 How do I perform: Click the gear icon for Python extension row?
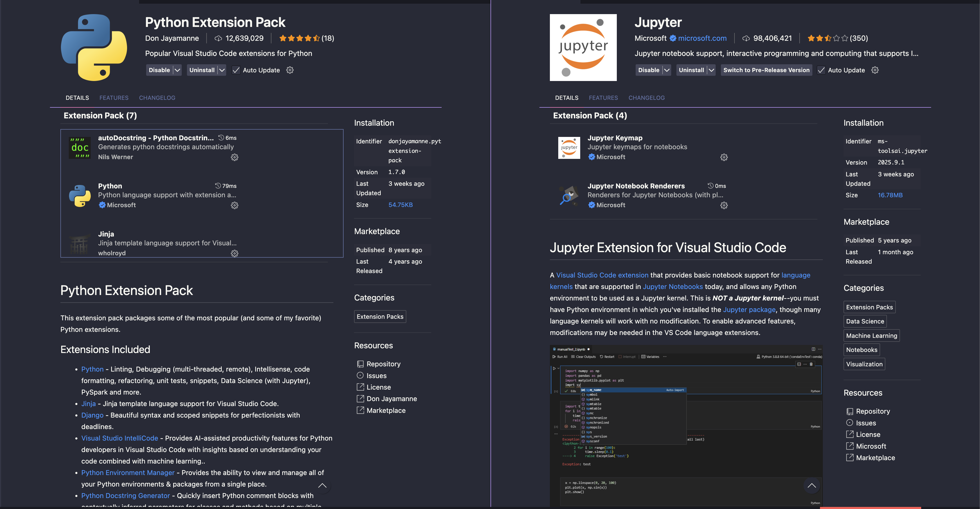pos(234,205)
